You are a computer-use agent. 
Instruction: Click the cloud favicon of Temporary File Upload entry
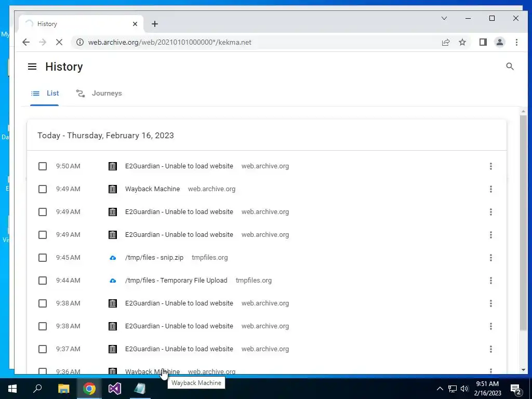[113, 281]
